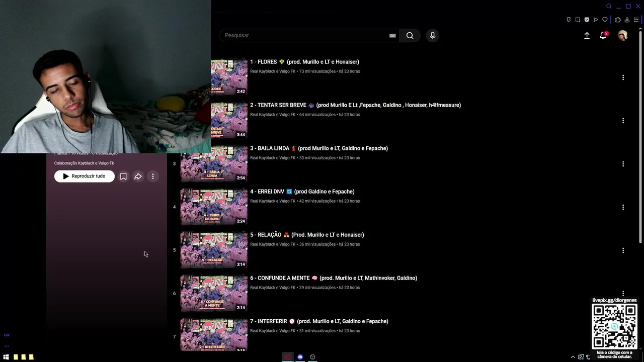
Task: Open options menu for 2 - TENTAR SER BREVE
Action: pos(623,121)
